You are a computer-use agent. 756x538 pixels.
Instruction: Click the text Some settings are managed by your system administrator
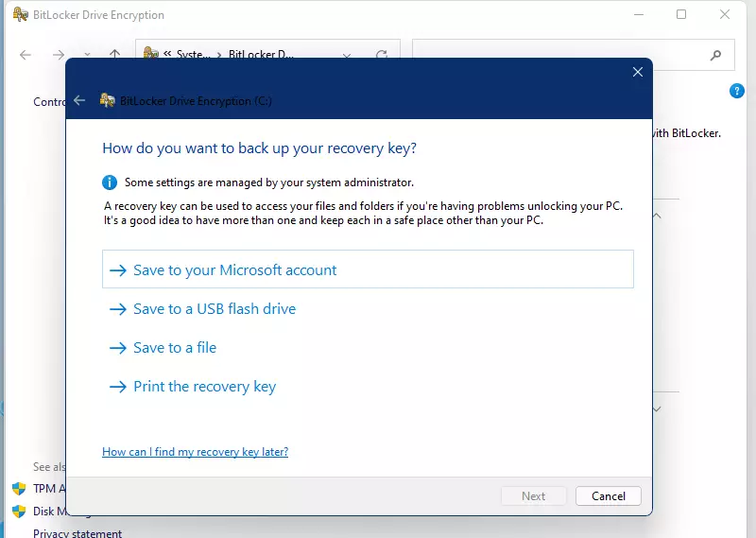click(x=269, y=182)
